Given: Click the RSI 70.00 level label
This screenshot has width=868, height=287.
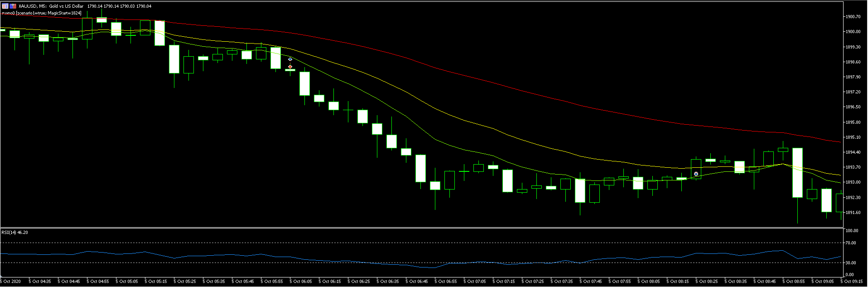Looking at the screenshot, I should (x=851, y=243).
